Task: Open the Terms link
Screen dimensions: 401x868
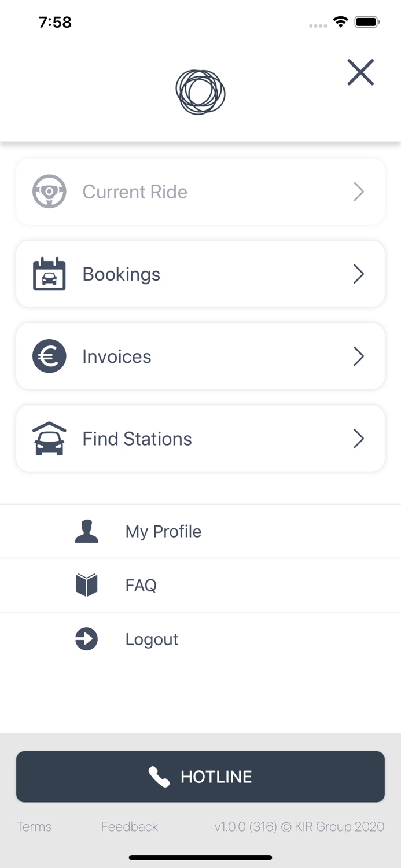Action: coord(34,826)
